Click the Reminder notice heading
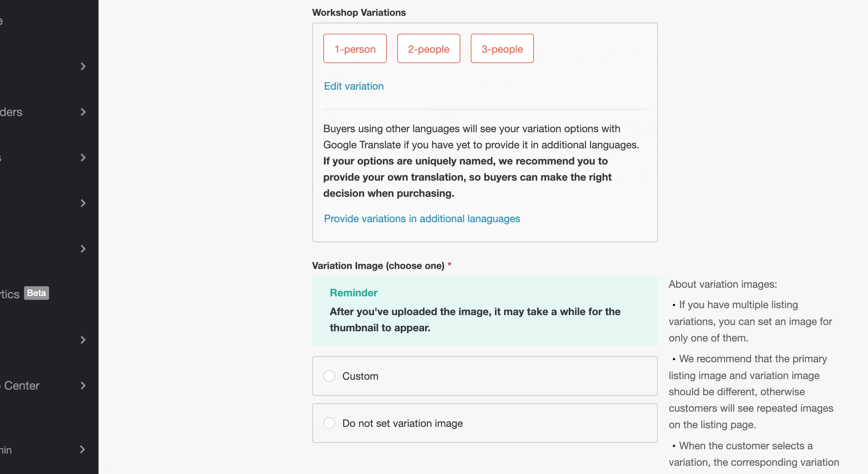 pyautogui.click(x=354, y=293)
